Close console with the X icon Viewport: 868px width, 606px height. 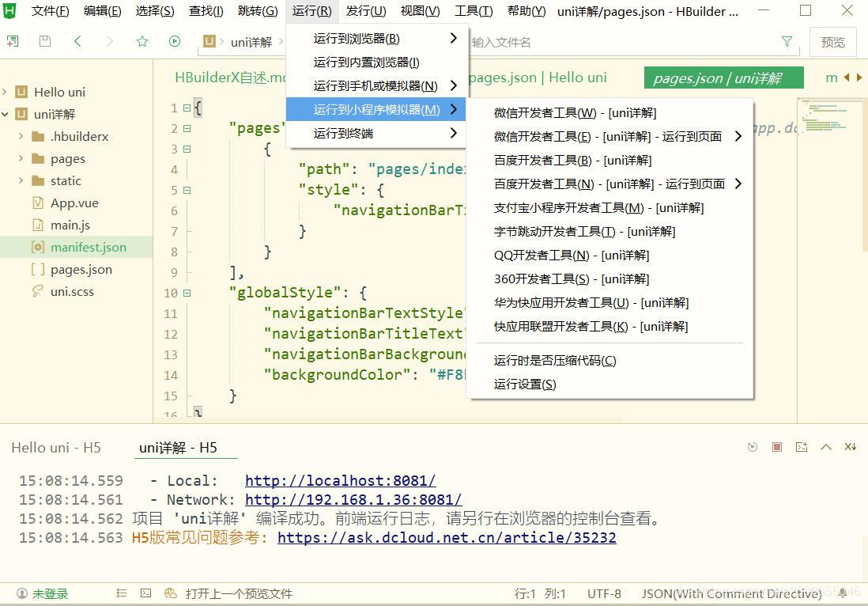pyautogui.click(x=851, y=447)
